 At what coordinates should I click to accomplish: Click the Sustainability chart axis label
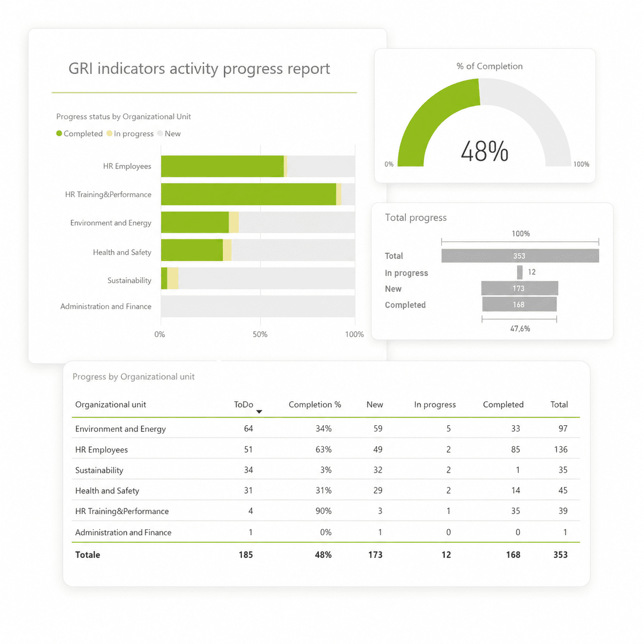coord(129,280)
